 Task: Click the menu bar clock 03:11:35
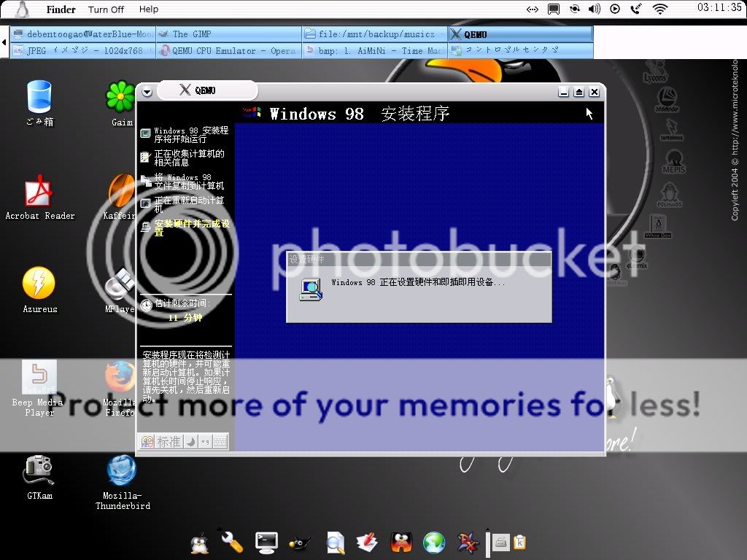pyautogui.click(x=719, y=7)
